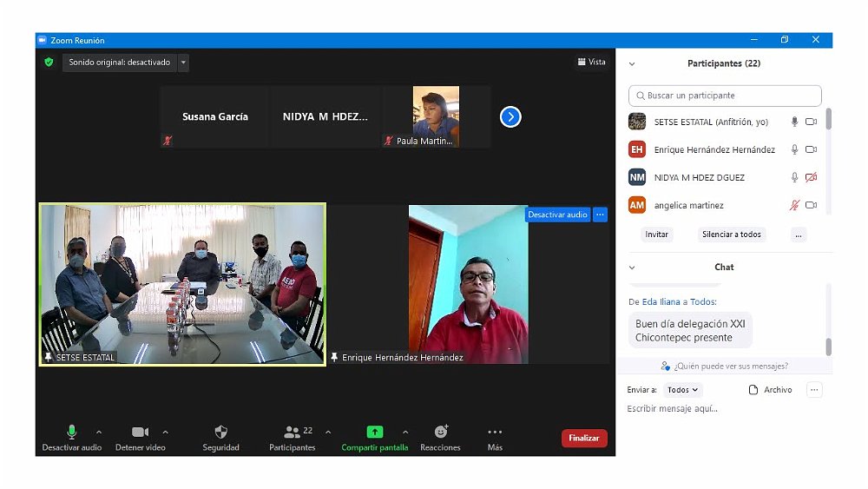Open the Enviar a Todos dropdown
This screenshot has width=868, height=489.
coord(683,390)
